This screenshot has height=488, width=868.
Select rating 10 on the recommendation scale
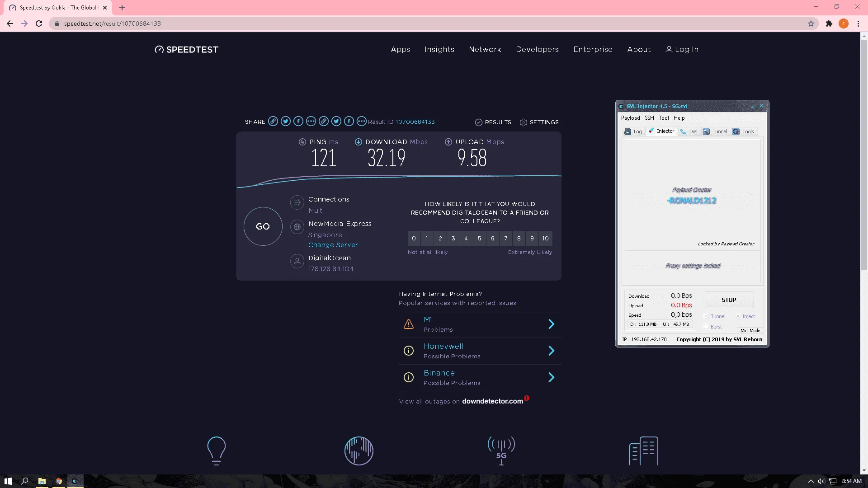[546, 239]
